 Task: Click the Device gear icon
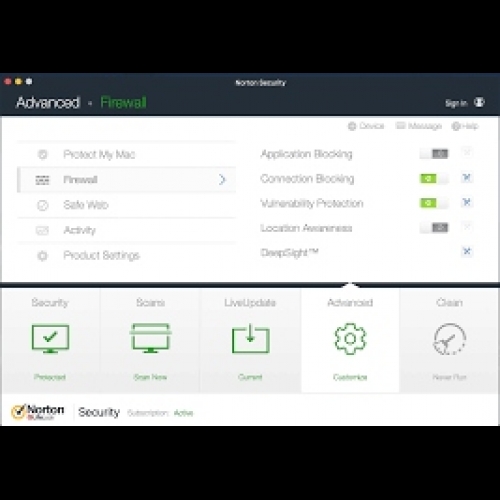pyautogui.click(x=352, y=126)
